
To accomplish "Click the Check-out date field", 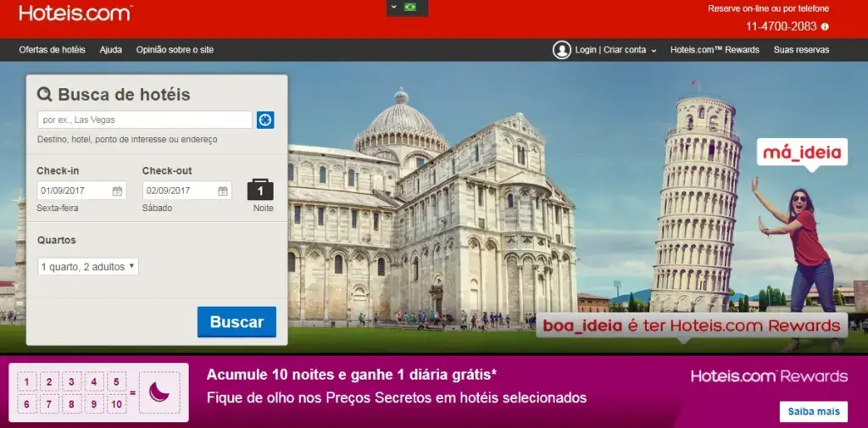I will coord(187,191).
